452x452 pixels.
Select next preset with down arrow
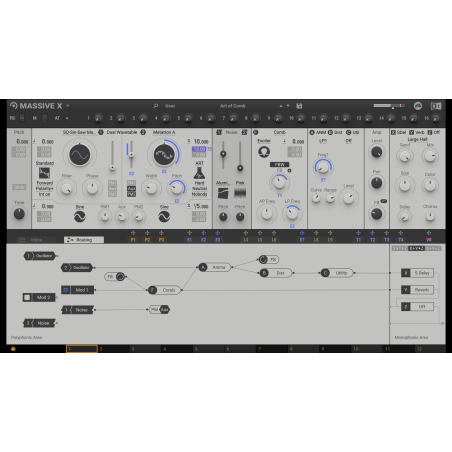pyautogui.click(x=288, y=106)
